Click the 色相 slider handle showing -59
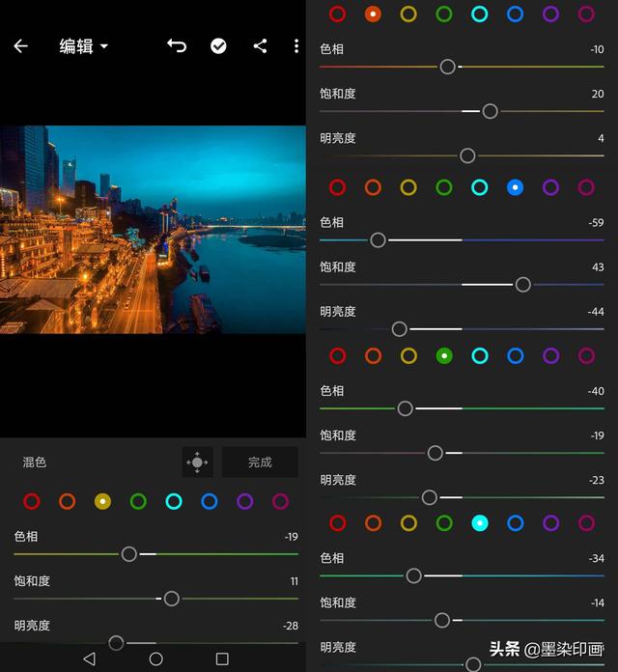 click(378, 240)
